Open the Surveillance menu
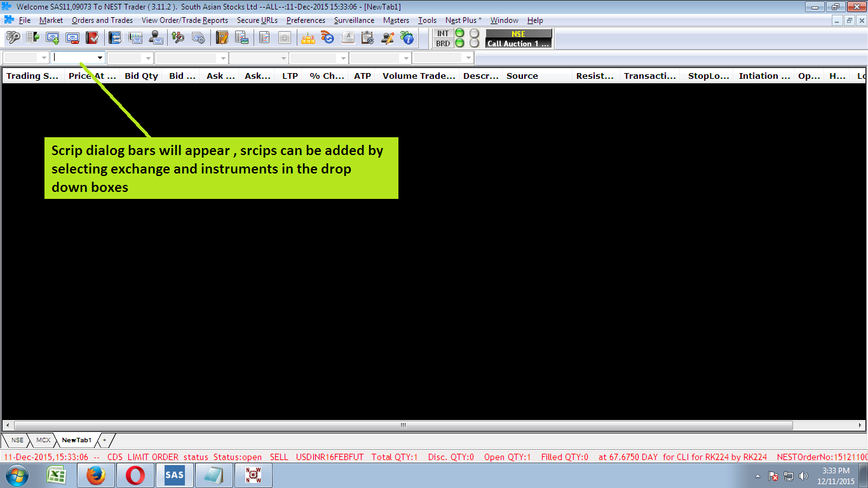 pyautogui.click(x=354, y=20)
